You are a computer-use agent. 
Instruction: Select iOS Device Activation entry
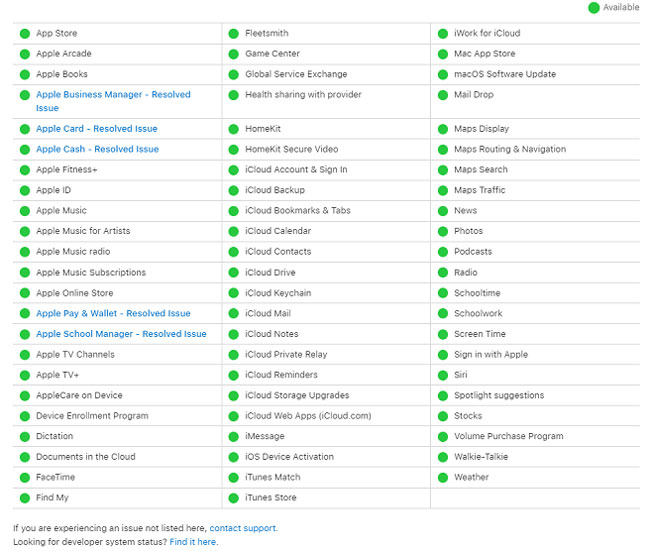289,457
